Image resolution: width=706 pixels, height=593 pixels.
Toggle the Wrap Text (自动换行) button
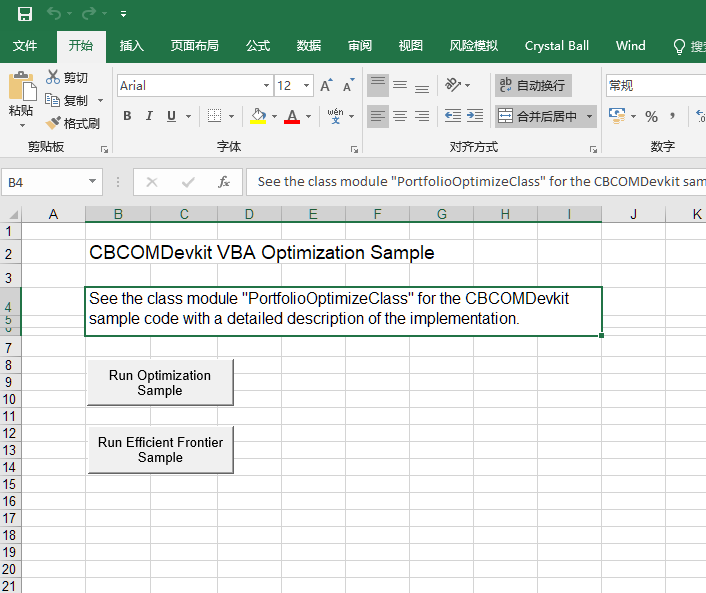tap(533, 86)
